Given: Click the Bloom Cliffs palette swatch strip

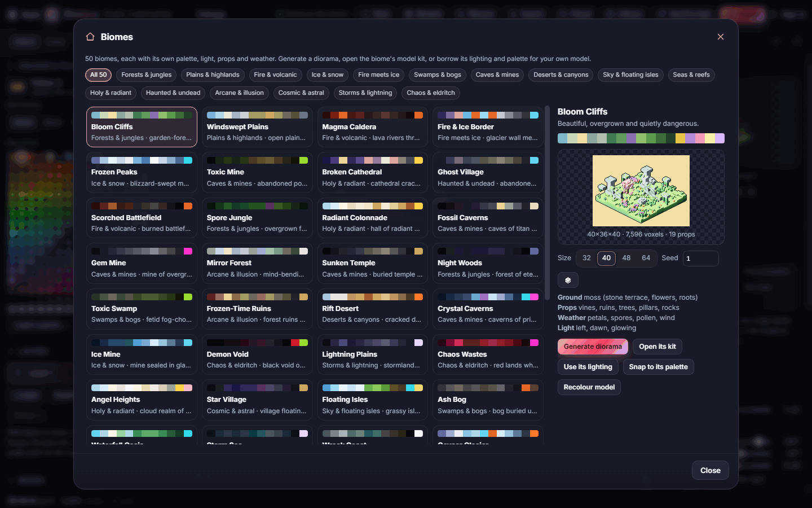Looking at the screenshot, I should (641, 138).
